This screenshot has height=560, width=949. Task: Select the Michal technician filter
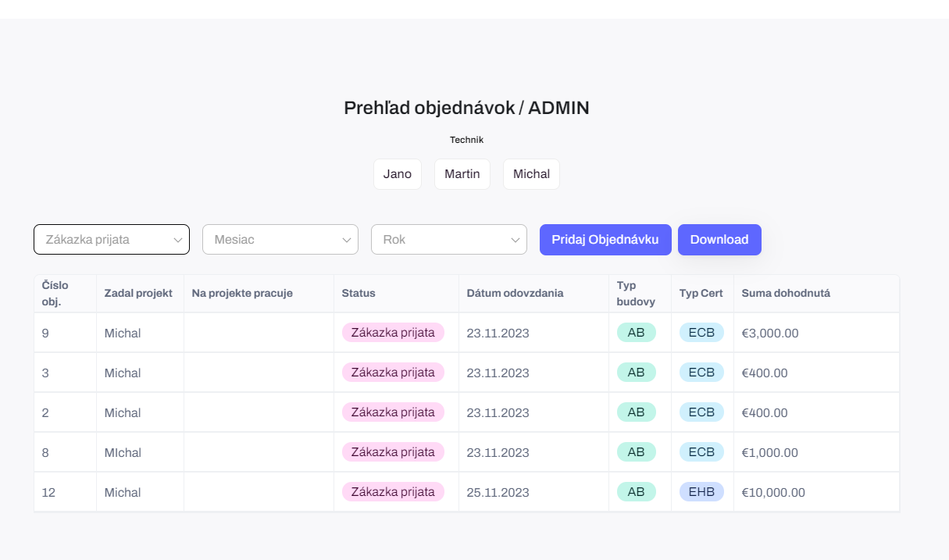coord(531,174)
